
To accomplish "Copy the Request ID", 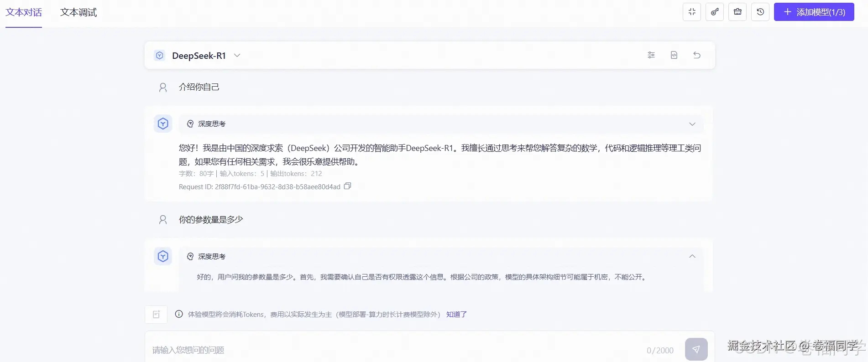I will (x=347, y=186).
